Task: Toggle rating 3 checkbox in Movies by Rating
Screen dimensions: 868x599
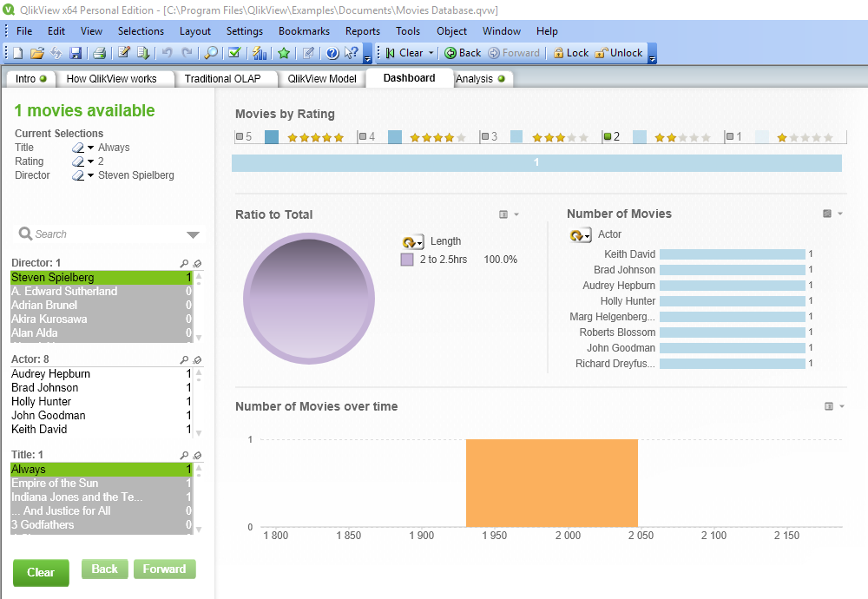Action: 485,136
